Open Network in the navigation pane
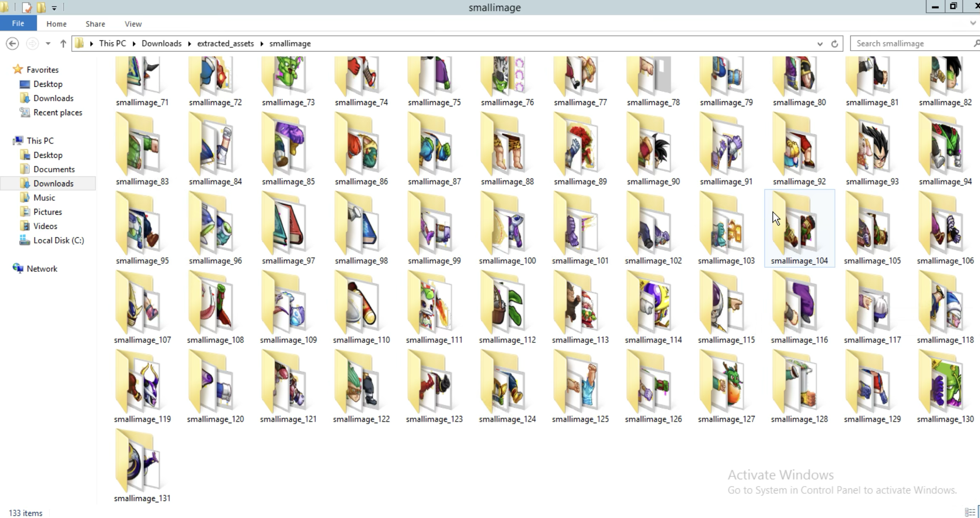980x518 pixels. coord(42,269)
